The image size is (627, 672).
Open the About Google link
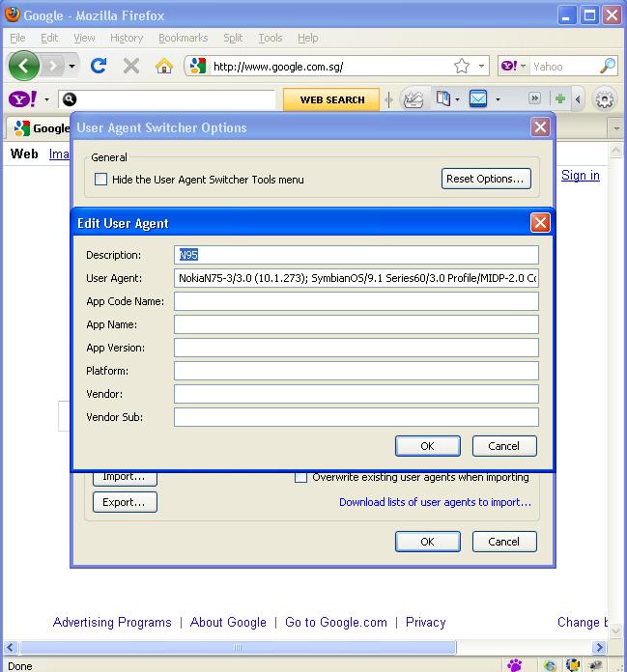coord(228,622)
